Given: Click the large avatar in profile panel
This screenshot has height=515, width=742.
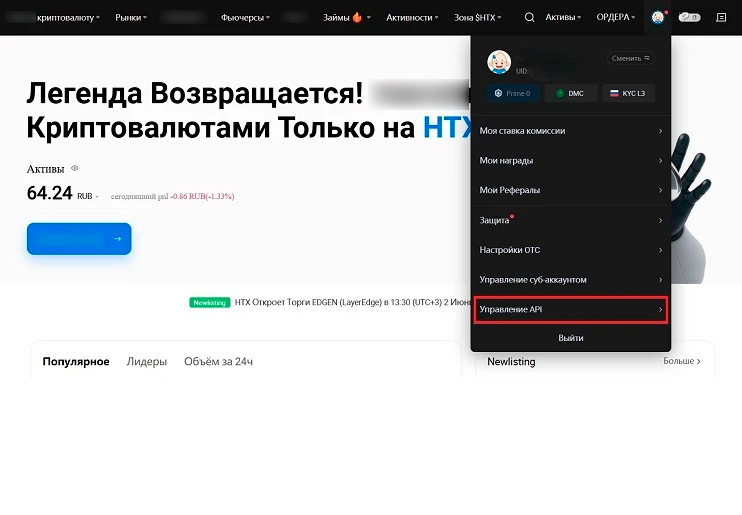Looking at the screenshot, I should (x=499, y=62).
